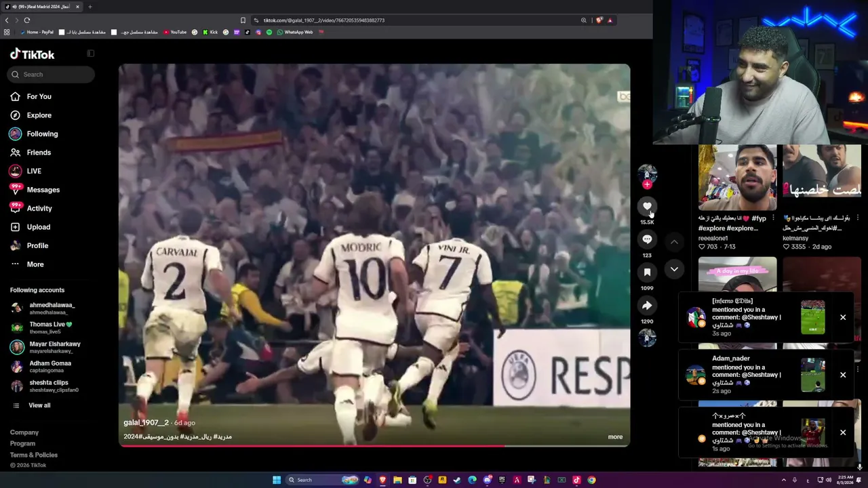Dismiss the Adam_nader mention notification

843,375
